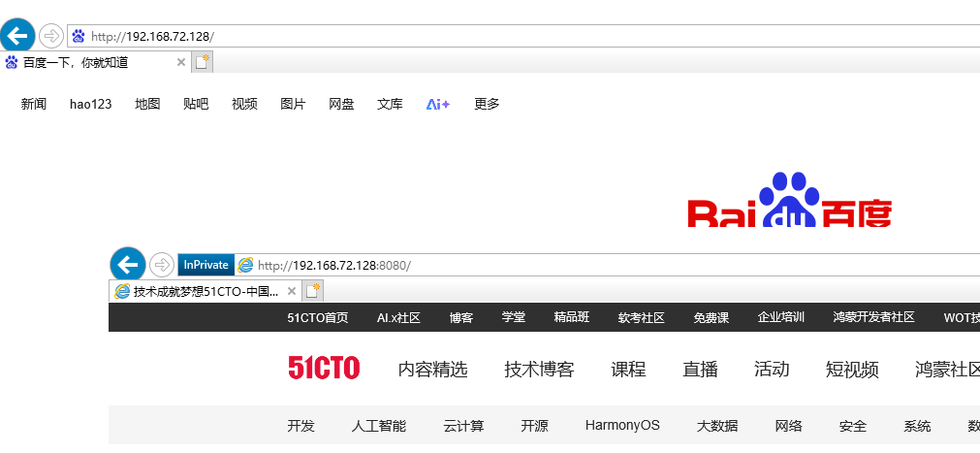Click the red 51CTO logo
This screenshot has height=453, width=980.
pyautogui.click(x=324, y=368)
